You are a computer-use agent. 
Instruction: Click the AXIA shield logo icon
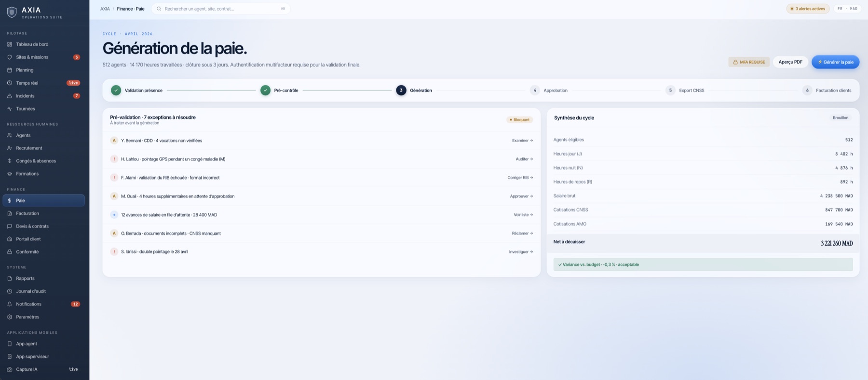[12, 13]
